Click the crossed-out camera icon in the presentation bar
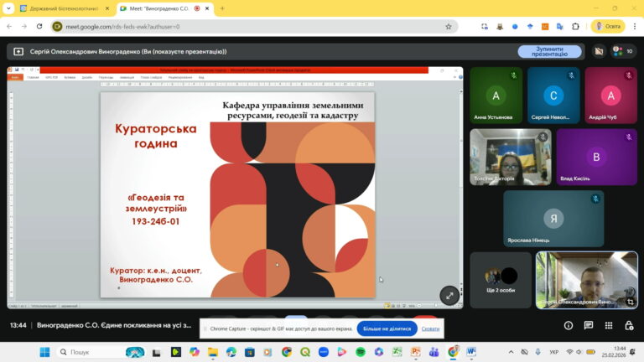The image size is (644, 362). (599, 51)
